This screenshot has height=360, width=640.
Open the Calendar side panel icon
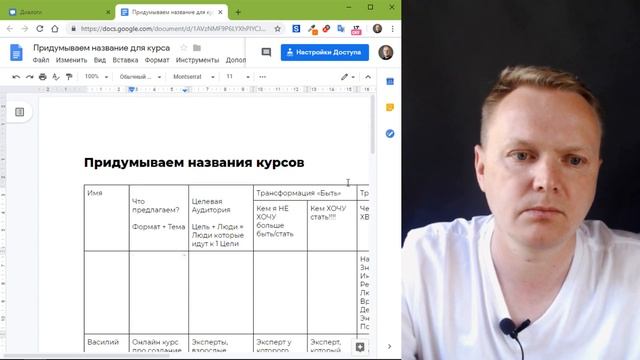point(390,82)
